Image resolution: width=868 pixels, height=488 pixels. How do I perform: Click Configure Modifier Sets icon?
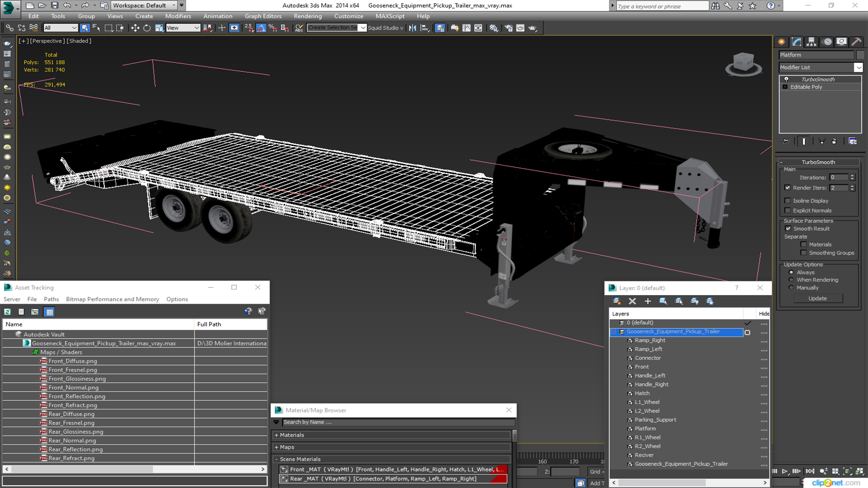[853, 141]
